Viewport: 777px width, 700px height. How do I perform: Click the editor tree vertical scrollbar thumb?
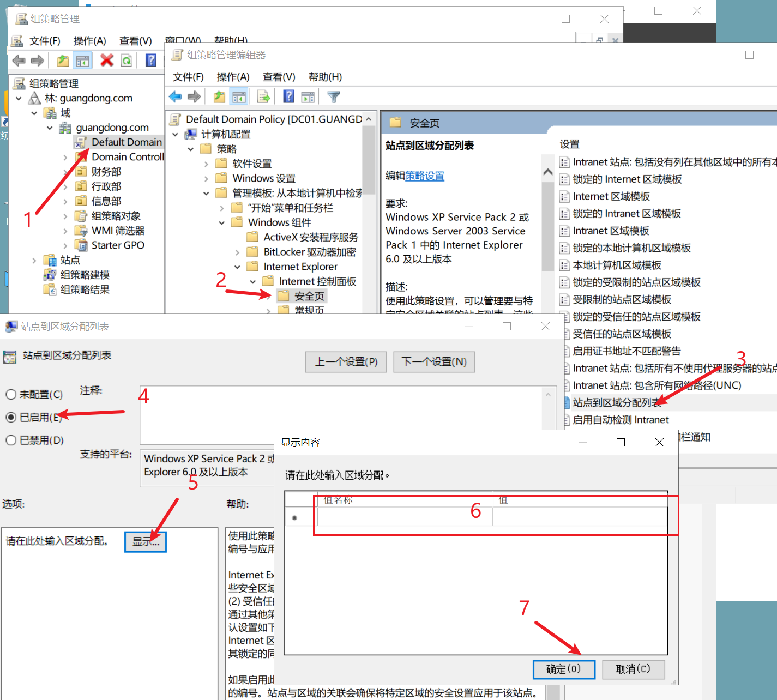click(369, 160)
